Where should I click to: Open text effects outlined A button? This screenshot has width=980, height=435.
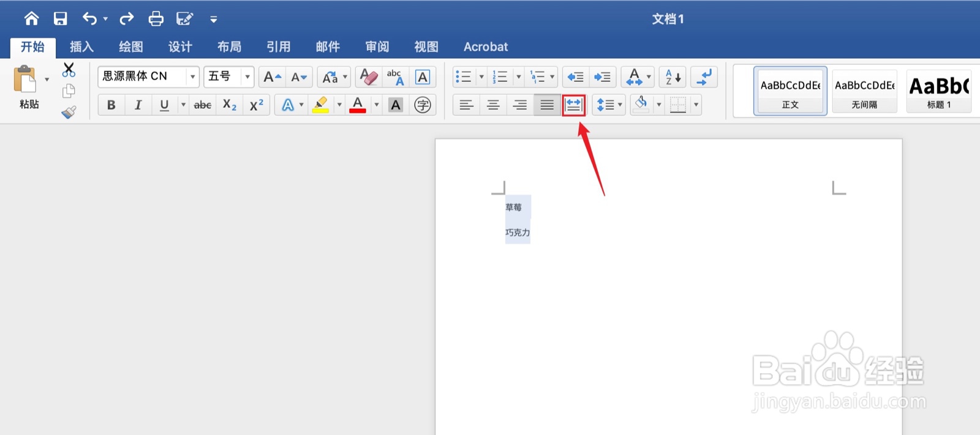(291, 105)
